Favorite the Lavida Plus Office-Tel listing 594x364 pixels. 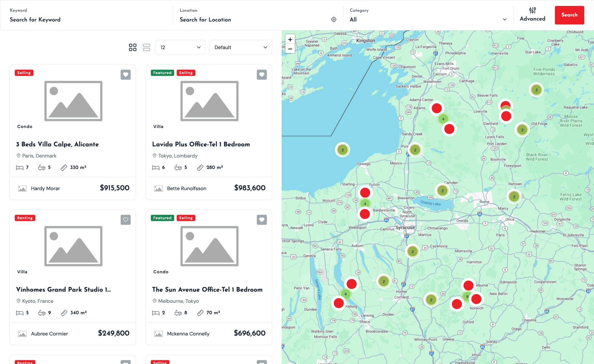coord(261,75)
